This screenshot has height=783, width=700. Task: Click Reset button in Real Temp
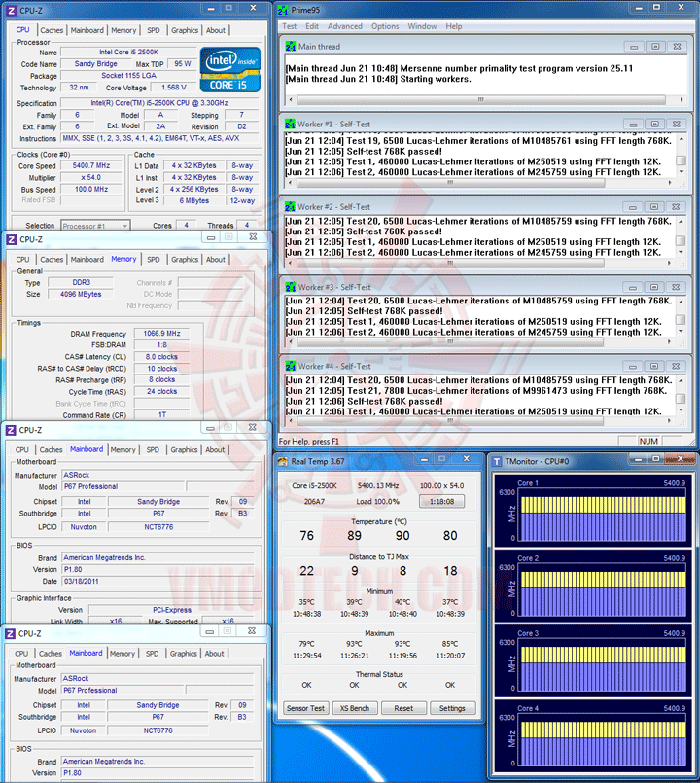pyautogui.click(x=403, y=708)
